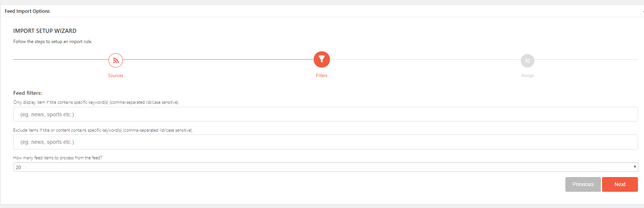Click the 'Only display item if title contains' label
The height and width of the screenshot is (208, 644).
point(96,102)
